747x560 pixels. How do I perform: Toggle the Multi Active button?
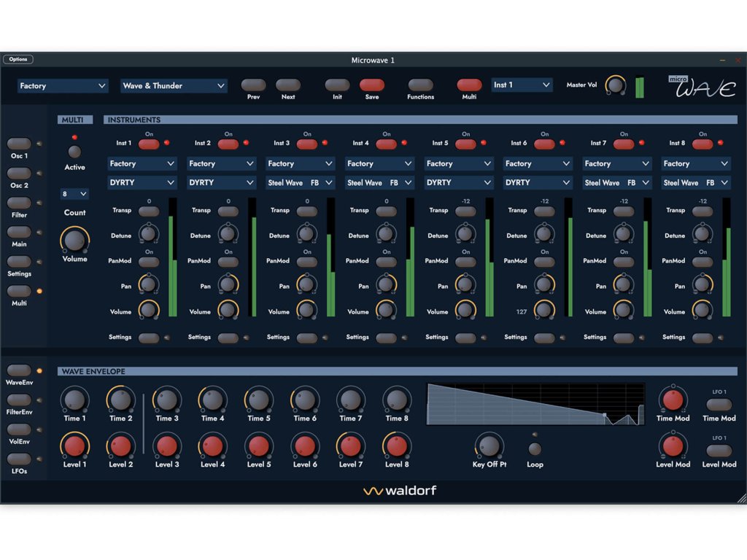tap(74, 152)
